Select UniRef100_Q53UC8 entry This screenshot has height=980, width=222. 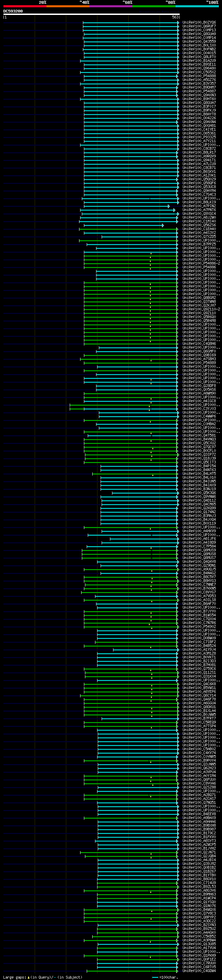coord(199,187)
